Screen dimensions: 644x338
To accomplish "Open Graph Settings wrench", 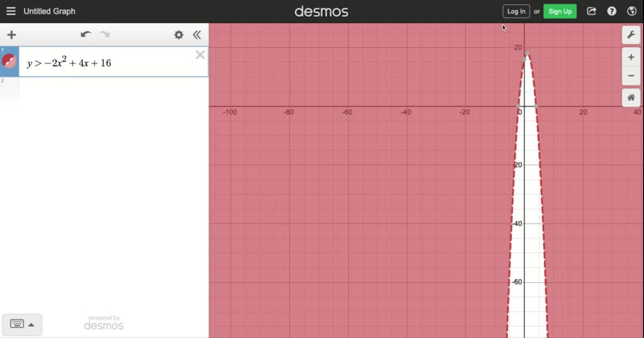I will click(x=631, y=35).
